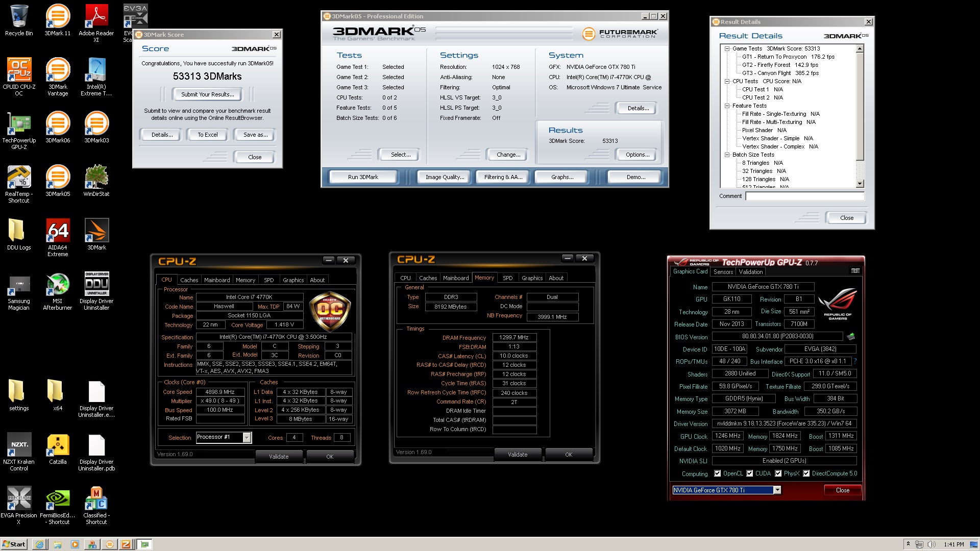
Task: Switch to the Validation tab in GPU-Z
Action: tap(751, 272)
